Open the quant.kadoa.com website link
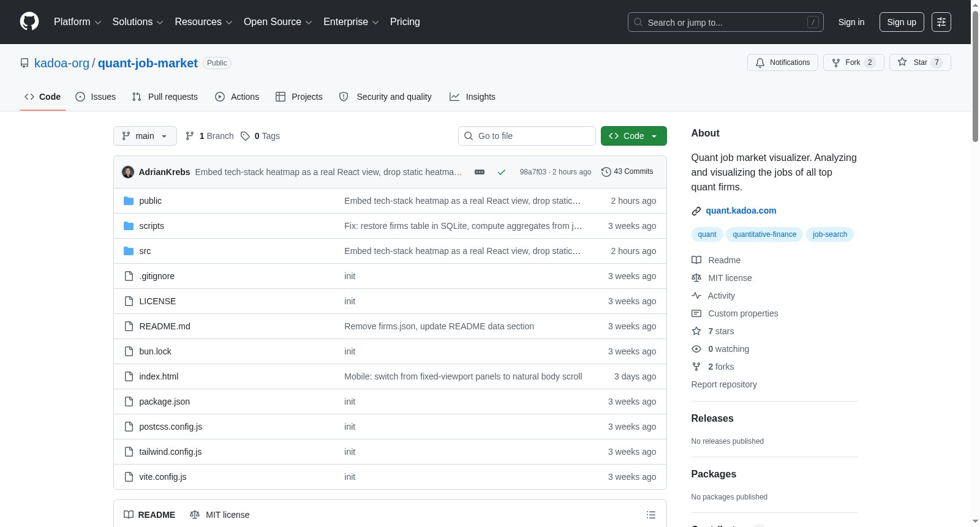 [741, 211]
